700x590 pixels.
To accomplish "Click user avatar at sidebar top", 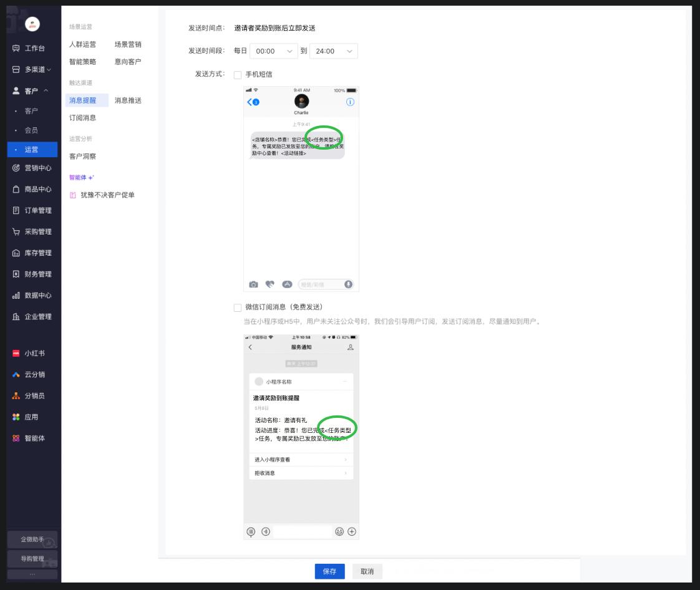I will coord(32,24).
